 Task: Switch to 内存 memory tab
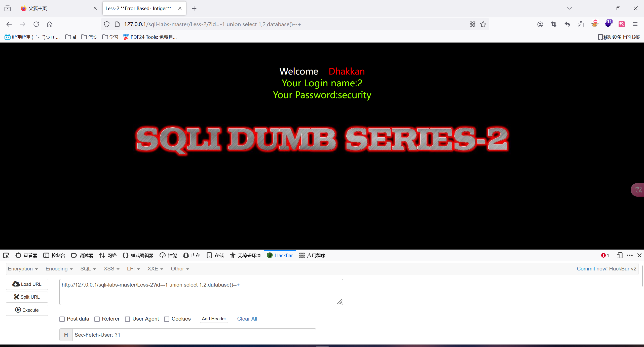coord(192,255)
